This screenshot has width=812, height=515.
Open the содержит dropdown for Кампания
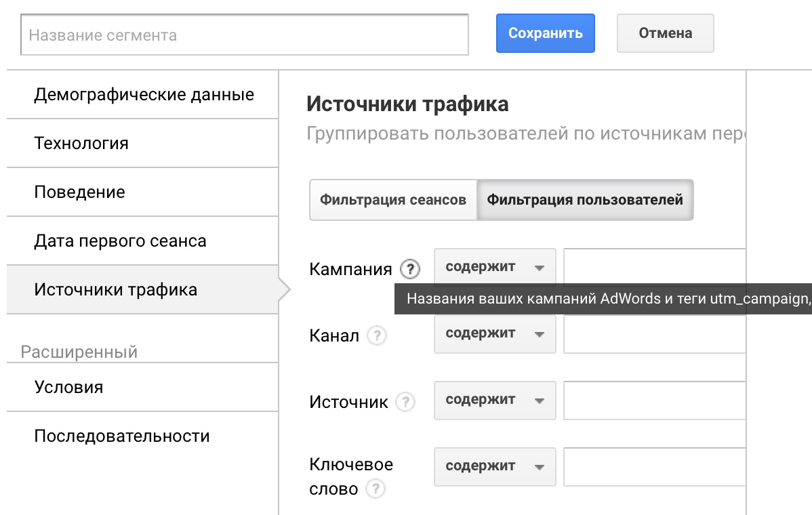495,266
